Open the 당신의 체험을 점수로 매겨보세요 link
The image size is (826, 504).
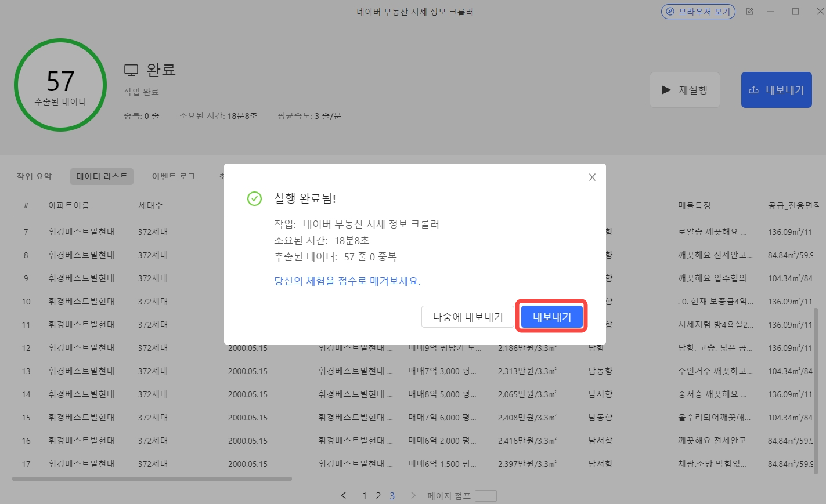tap(347, 281)
